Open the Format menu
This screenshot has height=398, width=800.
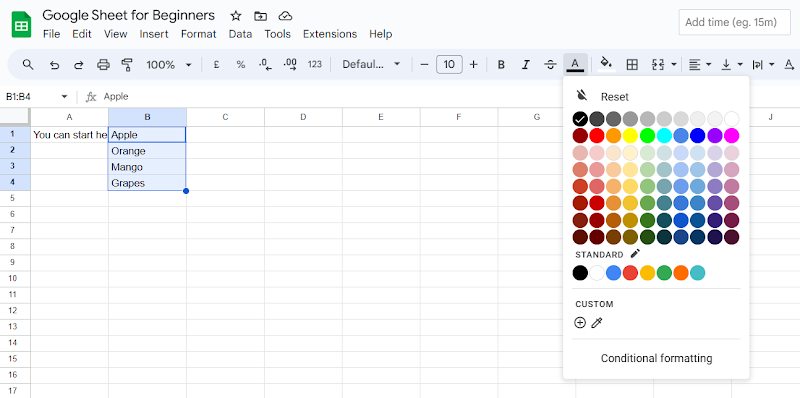[198, 34]
